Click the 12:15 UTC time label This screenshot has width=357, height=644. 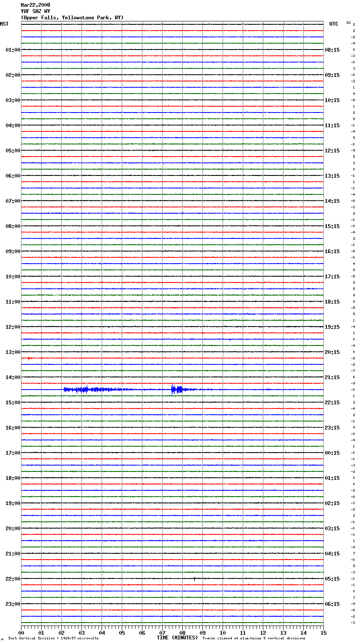332,151
